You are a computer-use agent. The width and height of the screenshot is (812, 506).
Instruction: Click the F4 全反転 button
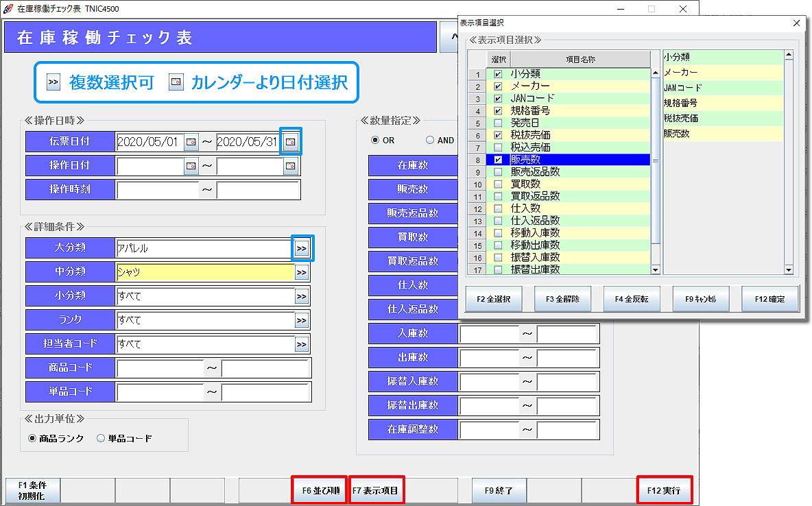pos(632,298)
